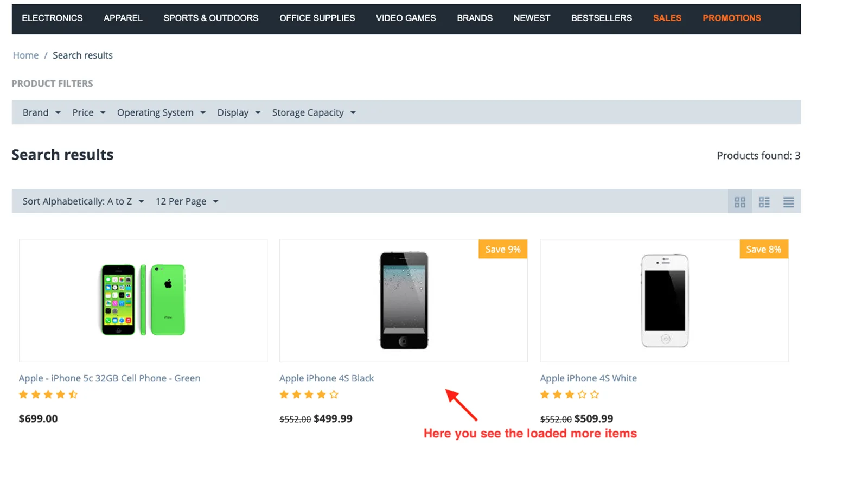Viewport: 868px width, 477px height.
Task: Open the Apparel menu
Action: pos(123,18)
